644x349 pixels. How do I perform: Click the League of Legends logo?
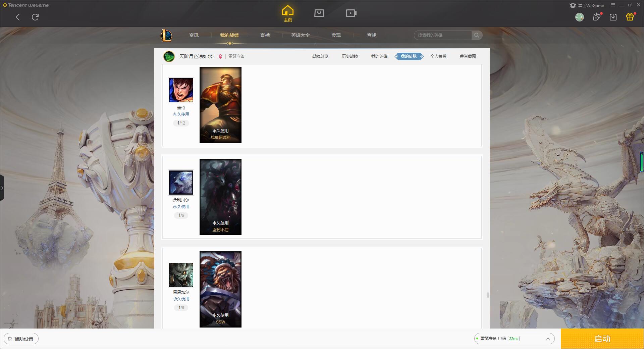point(166,35)
